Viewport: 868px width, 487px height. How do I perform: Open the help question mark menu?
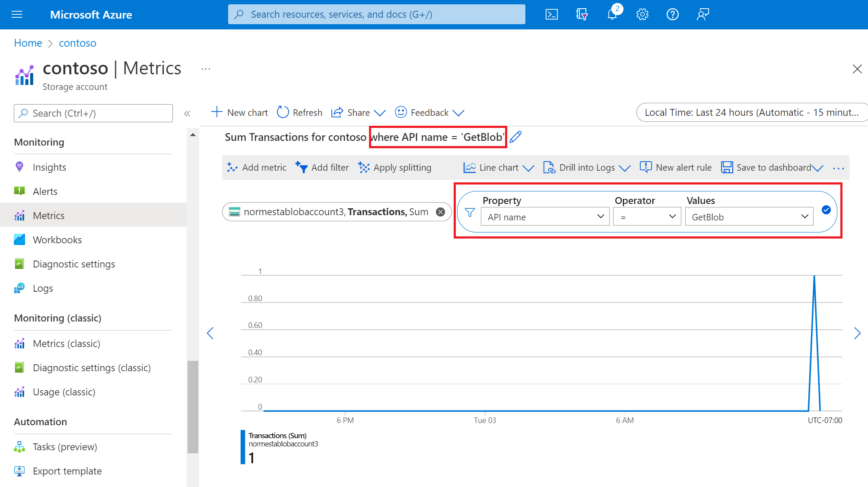673,15
